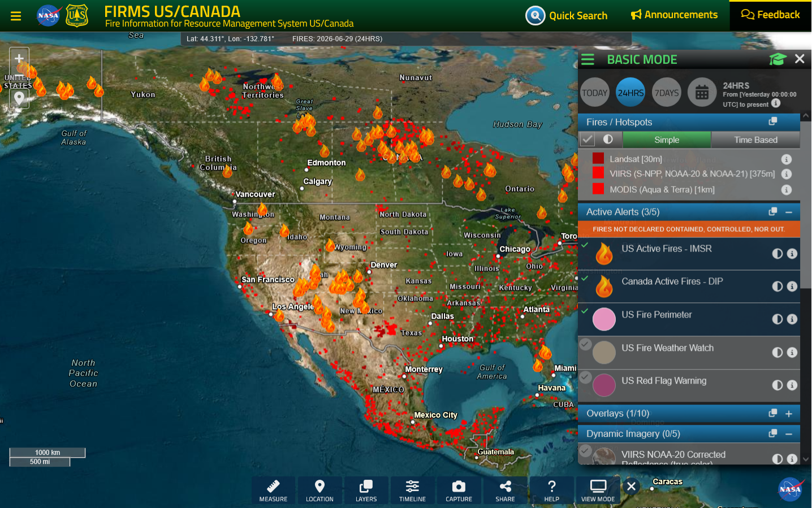Screen dimensions: 812x508
Task: Adjust Fires / Hotspots layer opacity
Action: pos(608,139)
